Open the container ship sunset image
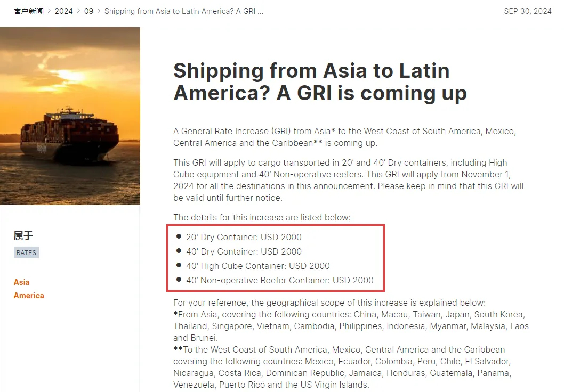Screen dimensions: 564x392 70,116
